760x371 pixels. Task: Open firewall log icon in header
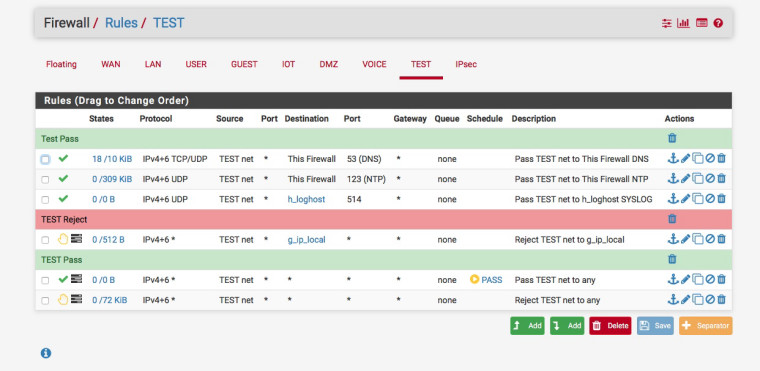(x=701, y=23)
